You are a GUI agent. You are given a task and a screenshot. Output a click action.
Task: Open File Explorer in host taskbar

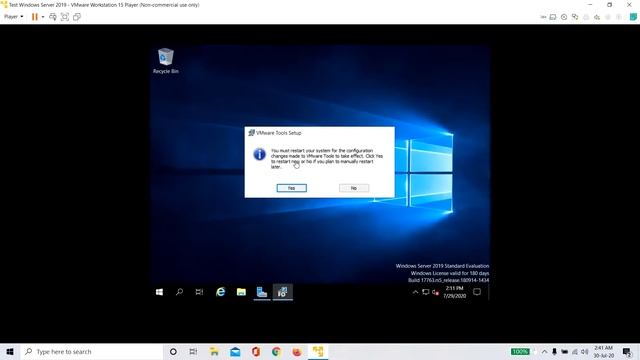click(214, 351)
